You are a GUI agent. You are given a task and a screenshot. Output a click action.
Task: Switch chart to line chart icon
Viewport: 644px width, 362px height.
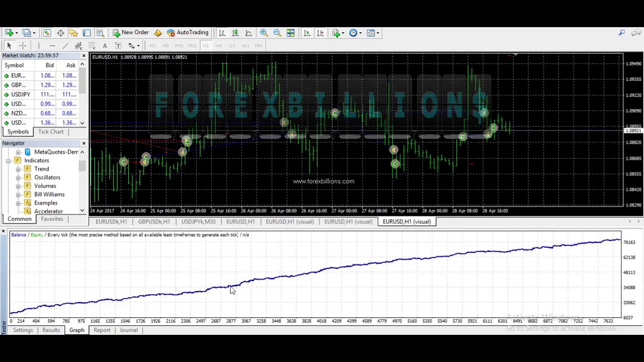point(249,33)
